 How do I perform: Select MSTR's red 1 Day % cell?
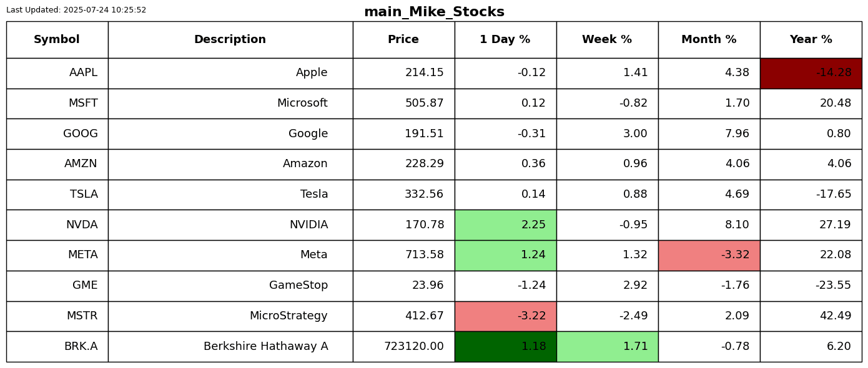pos(505,316)
